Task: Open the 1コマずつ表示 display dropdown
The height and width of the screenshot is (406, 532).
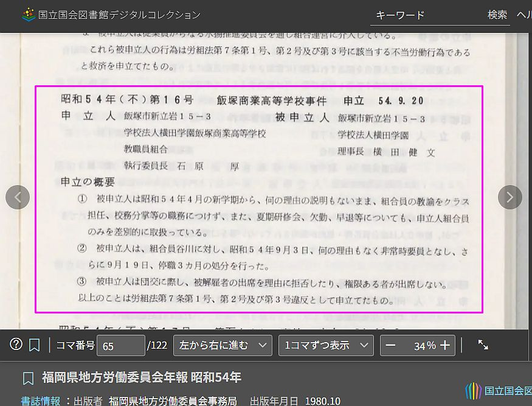Action: [326, 345]
